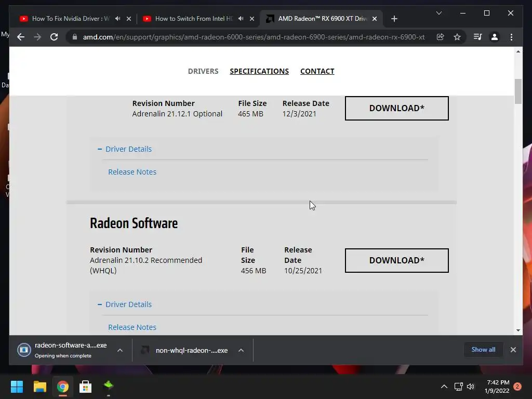The width and height of the screenshot is (532, 399).
Task: Collapse Driver Details for Adrenalin 21.10.2
Action: 125,304
